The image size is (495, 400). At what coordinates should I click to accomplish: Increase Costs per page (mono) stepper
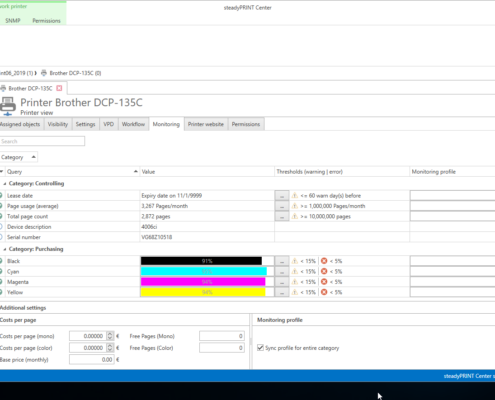click(110, 334)
